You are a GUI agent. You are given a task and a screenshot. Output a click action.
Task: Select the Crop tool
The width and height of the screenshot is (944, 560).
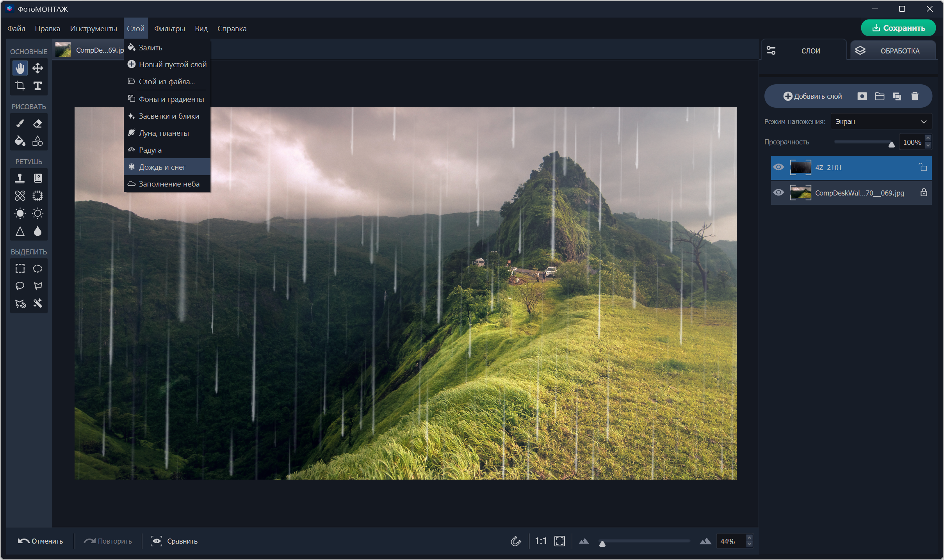(20, 86)
